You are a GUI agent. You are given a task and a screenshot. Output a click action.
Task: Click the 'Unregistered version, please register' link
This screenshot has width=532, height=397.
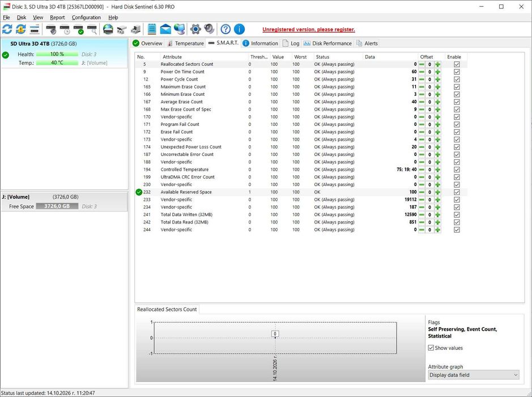(x=309, y=29)
